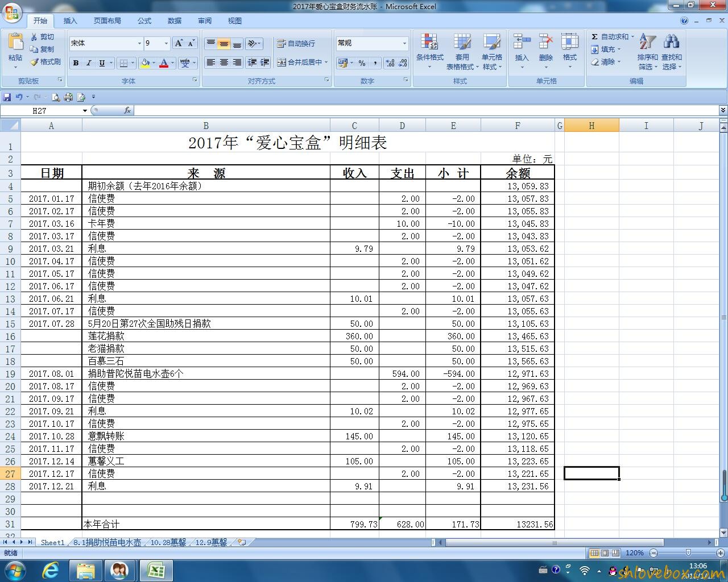Select the 8.1捐助悦苗电水壶 sheet tab
728x582 pixels.
click(107, 543)
